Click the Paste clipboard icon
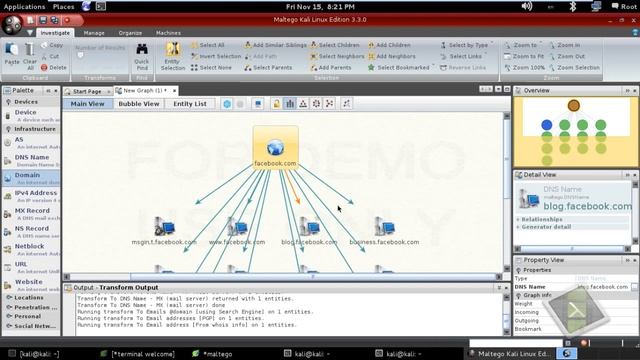This screenshot has width=640, height=360. point(11,49)
